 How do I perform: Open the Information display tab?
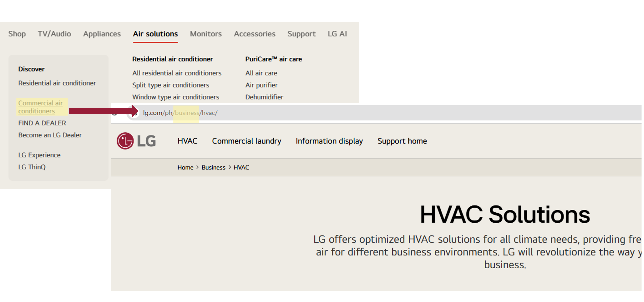(x=329, y=141)
